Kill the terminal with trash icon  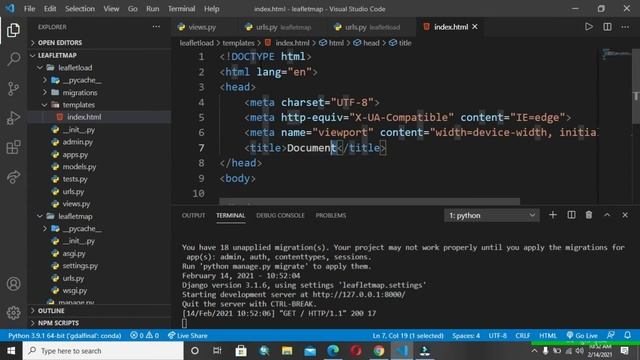pos(589,215)
